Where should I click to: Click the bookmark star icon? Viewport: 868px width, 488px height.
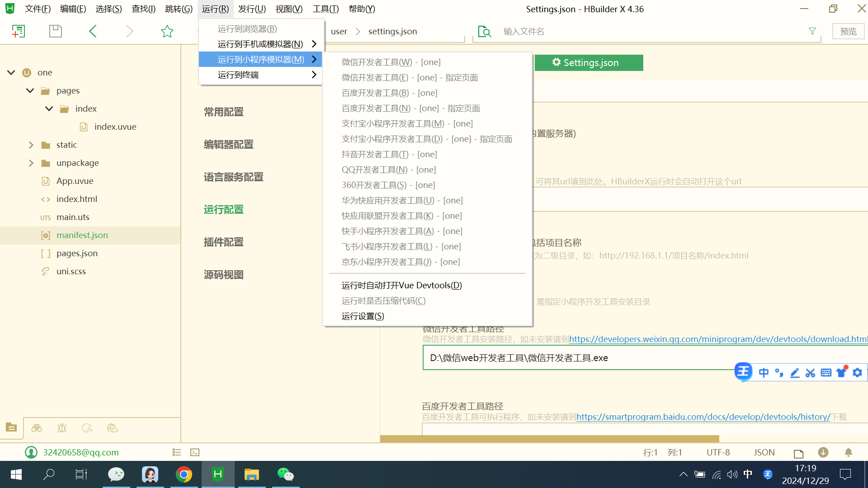[167, 31]
